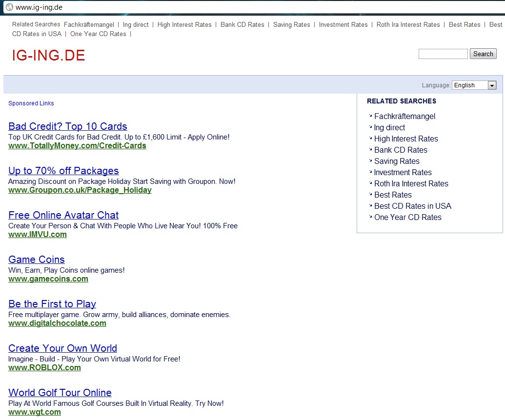This screenshot has height=420, width=505.
Task: Select 'High Interest Rates' in top bar
Action: [x=184, y=25]
